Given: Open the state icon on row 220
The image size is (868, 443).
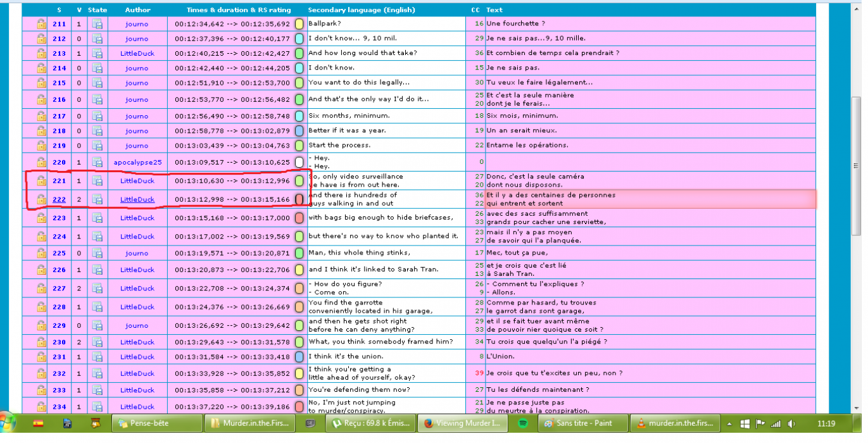Looking at the screenshot, I should pyautogui.click(x=97, y=162).
